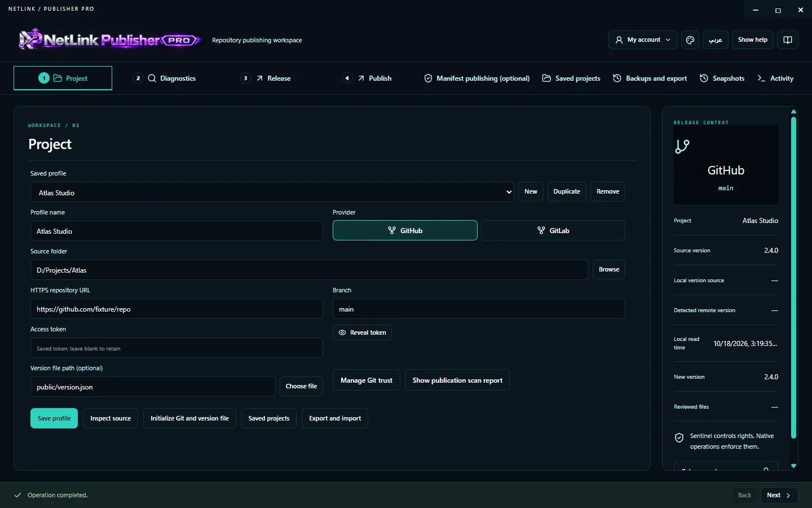
Task: Open the Publish step tab
Action: pos(368,78)
